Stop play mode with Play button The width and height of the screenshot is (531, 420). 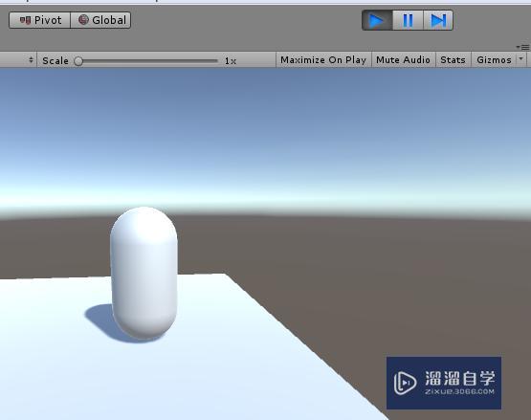click(x=377, y=20)
